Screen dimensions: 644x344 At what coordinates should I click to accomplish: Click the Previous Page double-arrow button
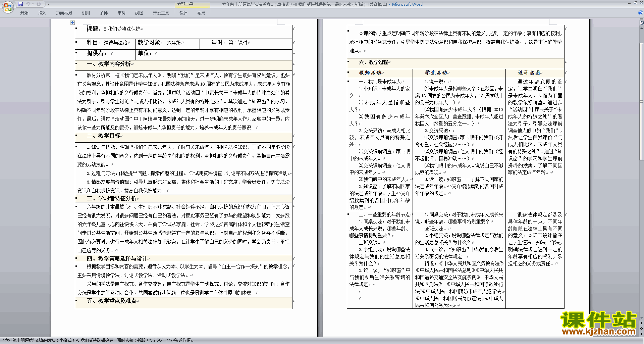(641, 323)
